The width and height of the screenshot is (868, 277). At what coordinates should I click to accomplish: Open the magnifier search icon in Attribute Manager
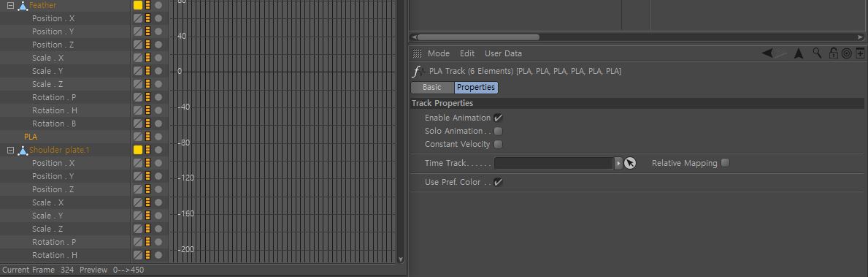(x=817, y=53)
